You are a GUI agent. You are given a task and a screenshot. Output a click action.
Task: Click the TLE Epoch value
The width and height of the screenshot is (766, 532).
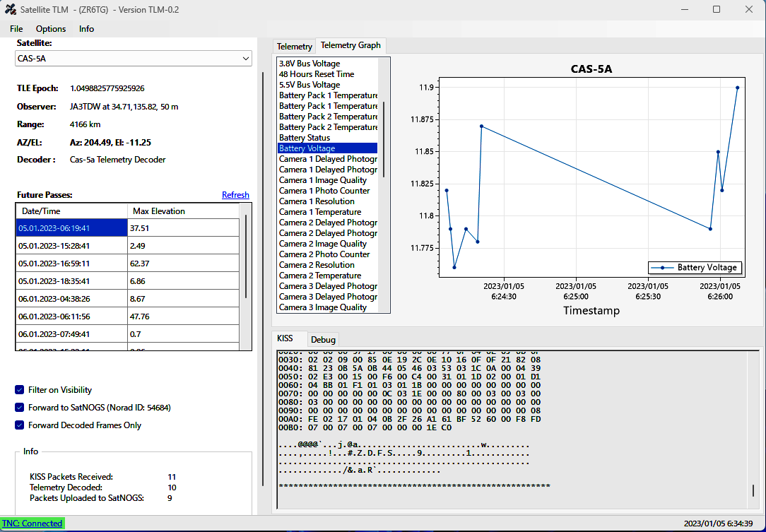(107, 88)
